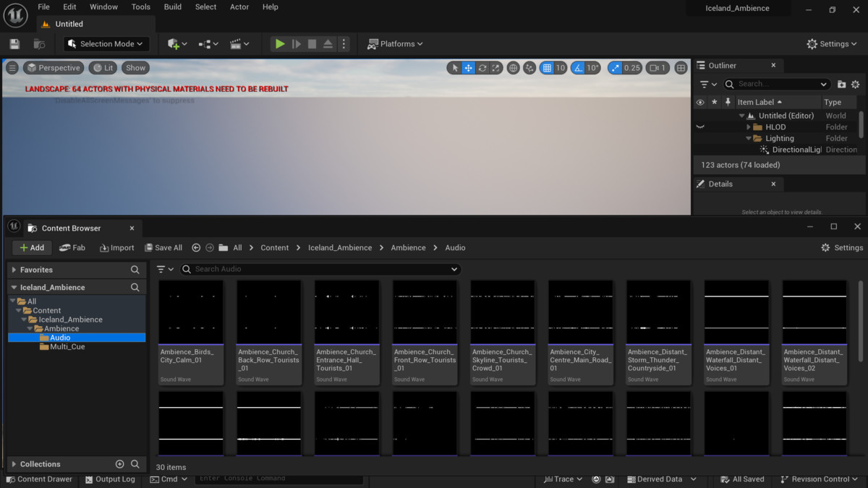Image resolution: width=868 pixels, height=488 pixels.
Task: Click the Outliner add folder icon
Action: tap(841, 84)
